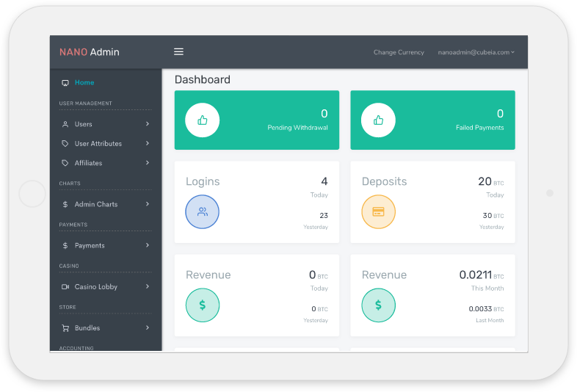Image resolution: width=577 pixels, height=392 pixels.
Task: Click the Dashboard heading
Action: click(203, 79)
